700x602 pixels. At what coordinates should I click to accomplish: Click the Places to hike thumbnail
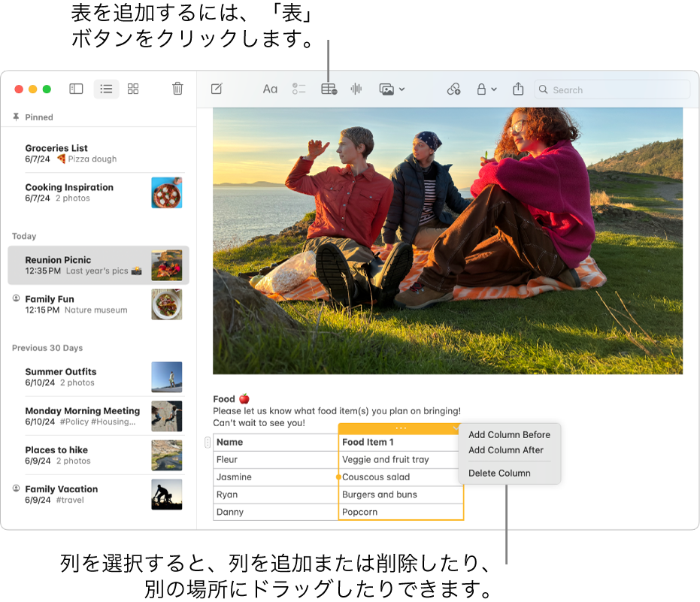(166, 455)
